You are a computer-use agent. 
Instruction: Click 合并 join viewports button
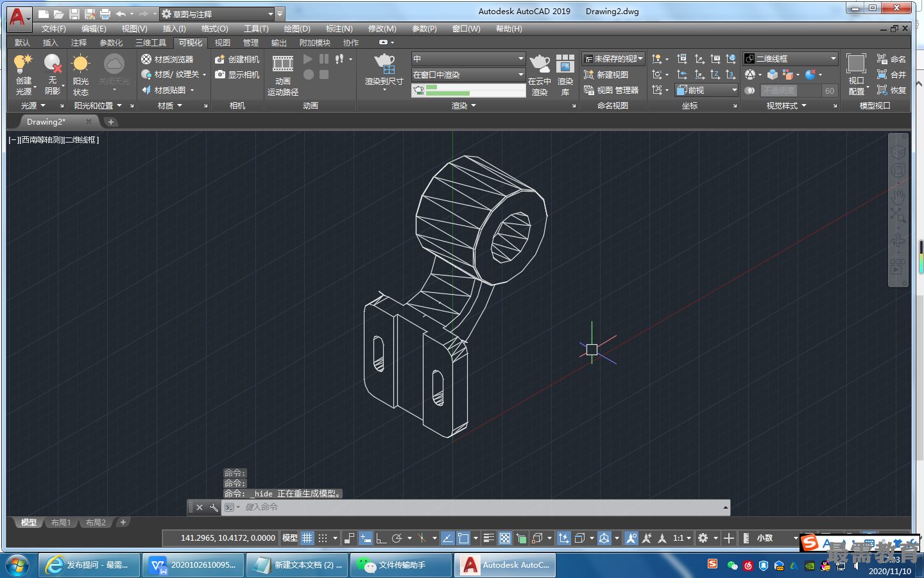(x=891, y=74)
